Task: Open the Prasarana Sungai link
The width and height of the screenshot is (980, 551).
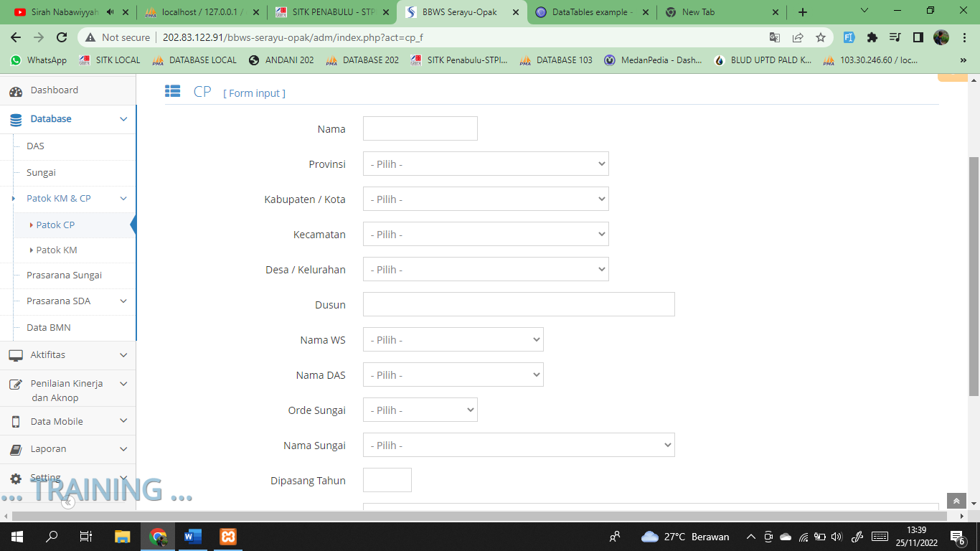Action: pos(64,275)
